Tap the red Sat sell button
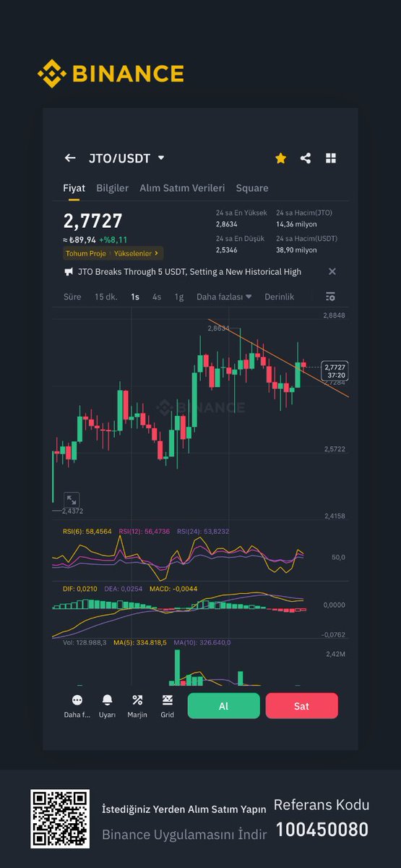This screenshot has height=868, width=401. [302, 706]
